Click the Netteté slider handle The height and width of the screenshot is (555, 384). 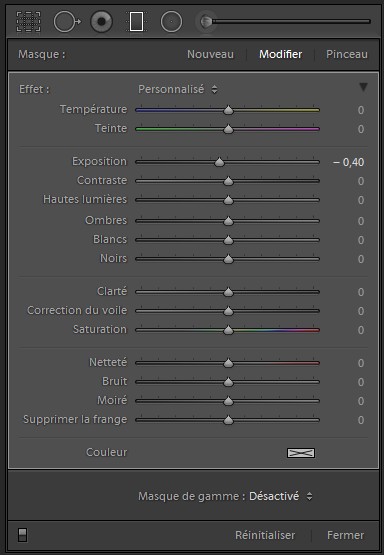pos(229,363)
